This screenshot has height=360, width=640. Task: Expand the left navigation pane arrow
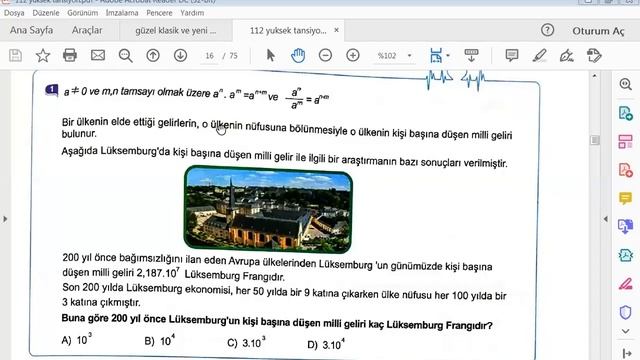tap(5, 219)
